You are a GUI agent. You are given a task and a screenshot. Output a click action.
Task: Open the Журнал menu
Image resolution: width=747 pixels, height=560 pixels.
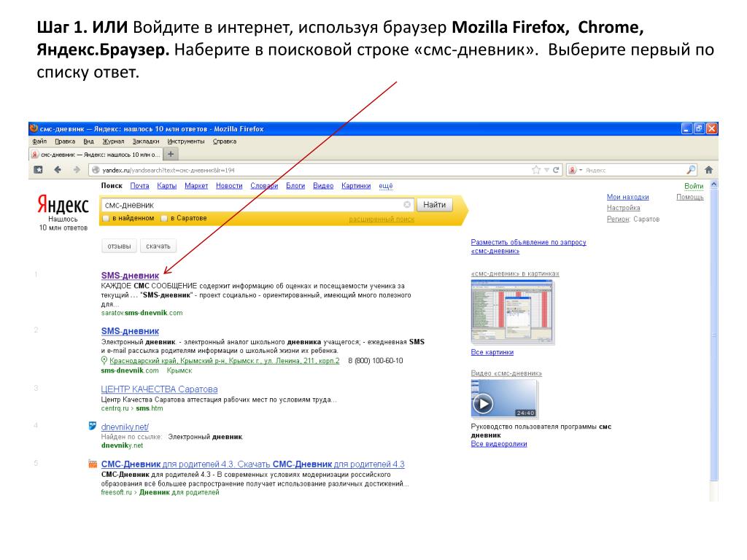(113, 141)
